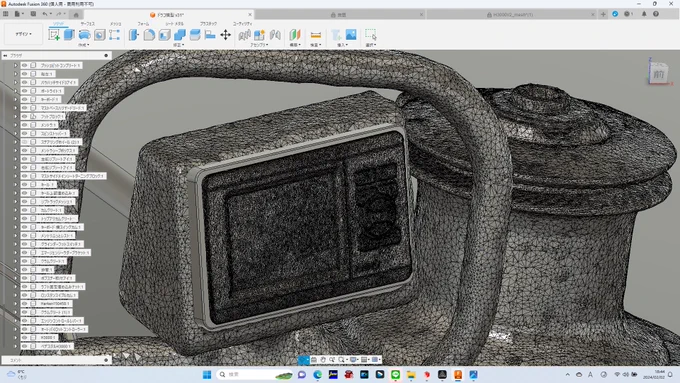The width and height of the screenshot is (680, 383).
Task: Expand the ポートライト:1 component node
Action: point(16,91)
